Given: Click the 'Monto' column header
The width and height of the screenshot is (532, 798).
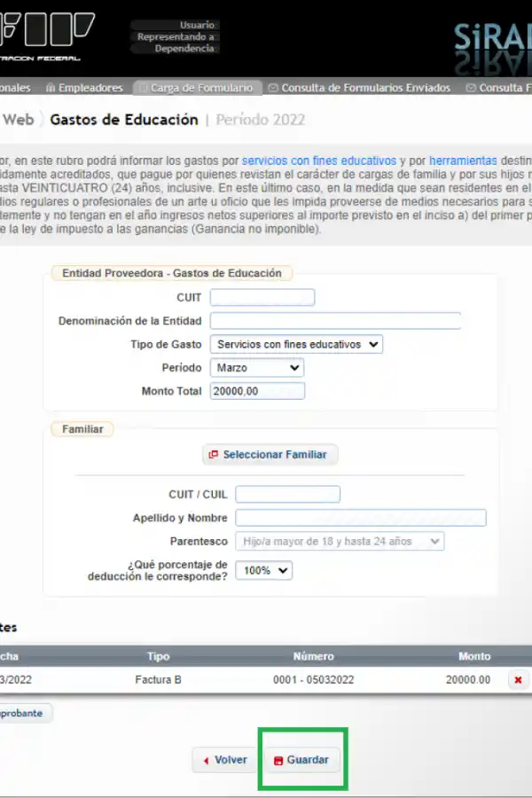Looking at the screenshot, I should 474,656.
